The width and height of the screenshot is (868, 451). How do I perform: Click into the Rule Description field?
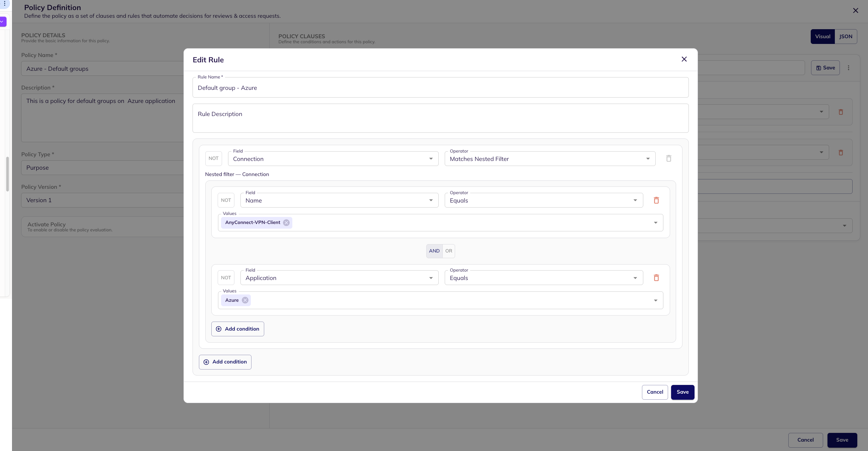click(440, 118)
